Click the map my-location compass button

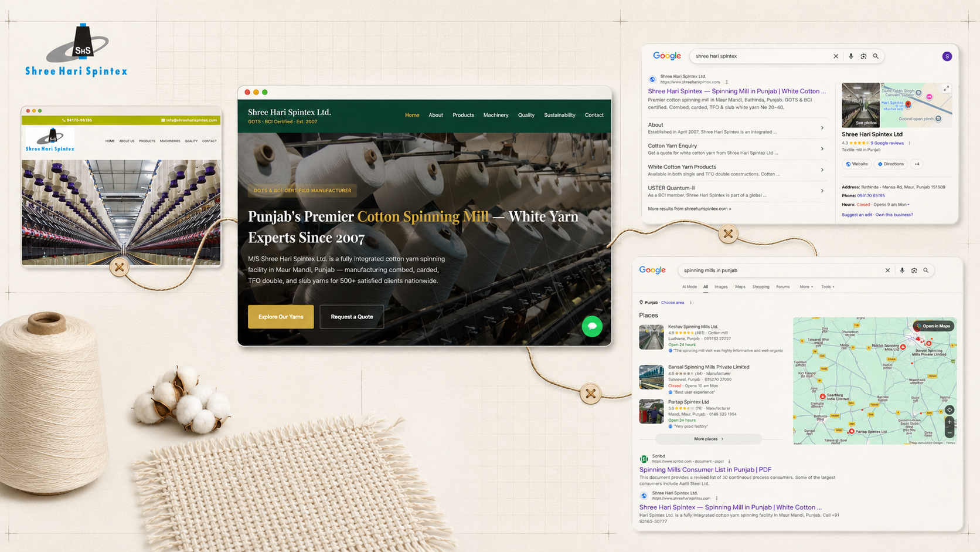pyautogui.click(x=950, y=410)
